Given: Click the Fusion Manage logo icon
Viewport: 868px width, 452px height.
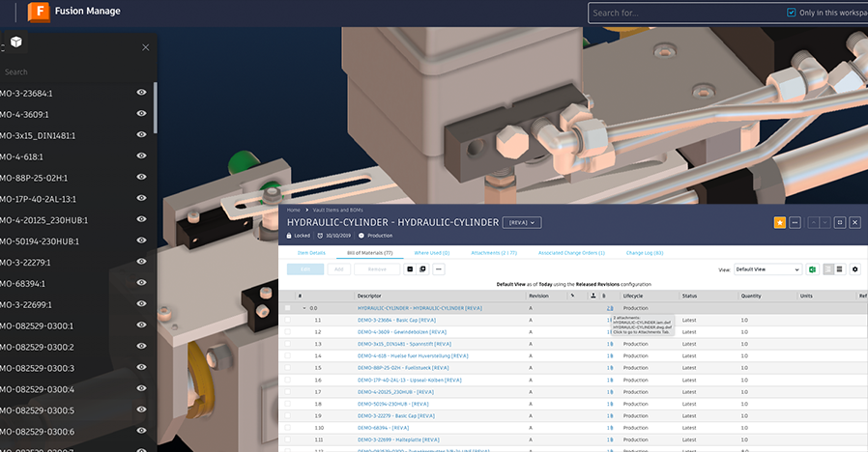Looking at the screenshot, I should click(x=14, y=13).
